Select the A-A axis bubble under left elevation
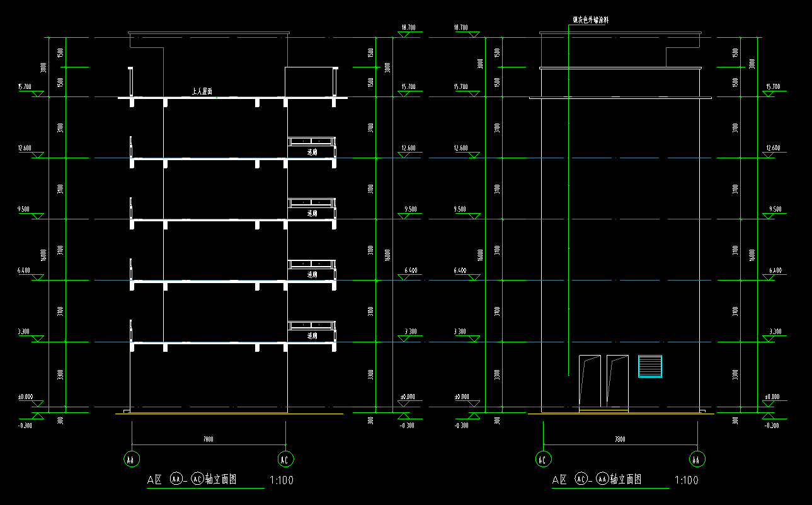 pyautogui.click(x=131, y=460)
